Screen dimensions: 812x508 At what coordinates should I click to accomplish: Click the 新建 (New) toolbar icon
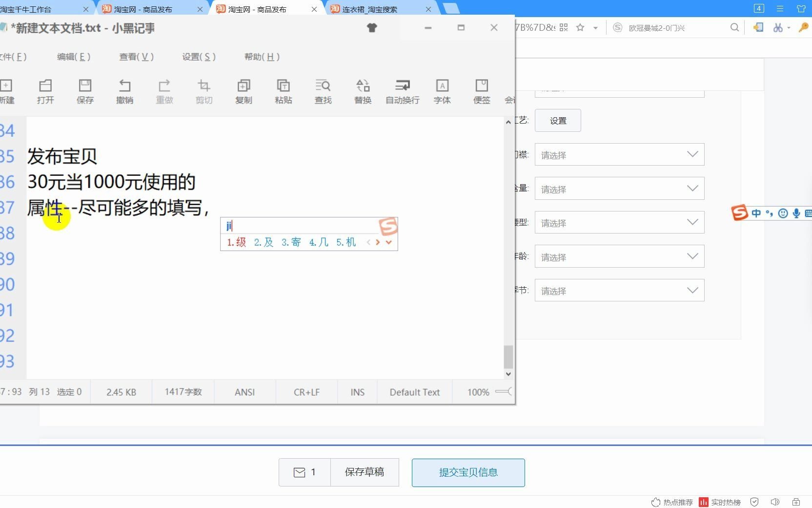(x=6, y=92)
